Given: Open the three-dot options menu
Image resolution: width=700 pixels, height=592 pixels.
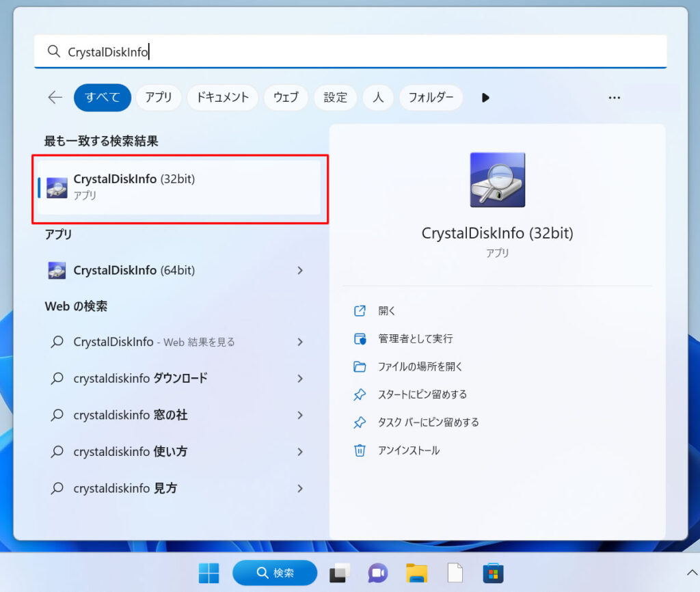Looking at the screenshot, I should coord(615,97).
